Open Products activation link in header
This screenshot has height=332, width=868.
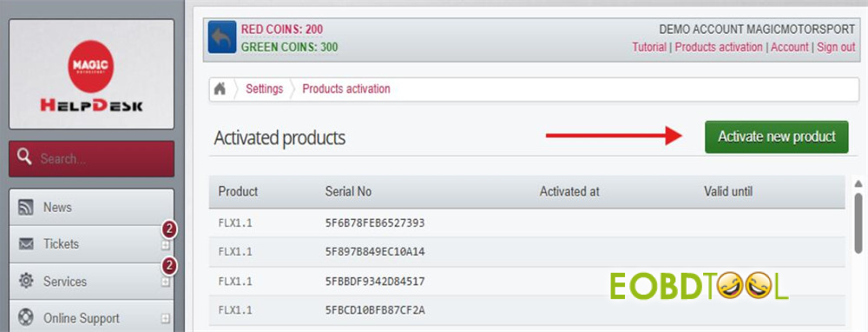pyautogui.click(x=719, y=47)
